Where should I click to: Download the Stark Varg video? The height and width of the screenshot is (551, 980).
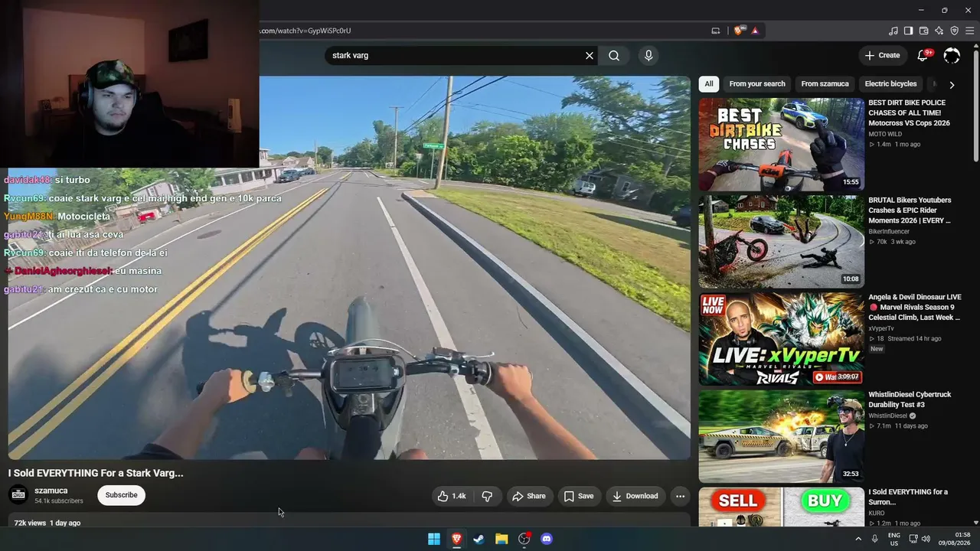point(635,496)
